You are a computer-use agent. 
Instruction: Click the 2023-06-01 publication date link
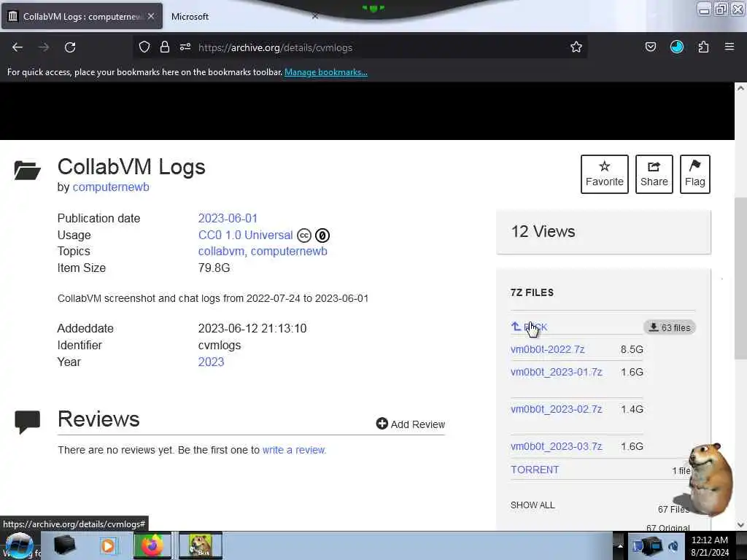click(x=228, y=218)
